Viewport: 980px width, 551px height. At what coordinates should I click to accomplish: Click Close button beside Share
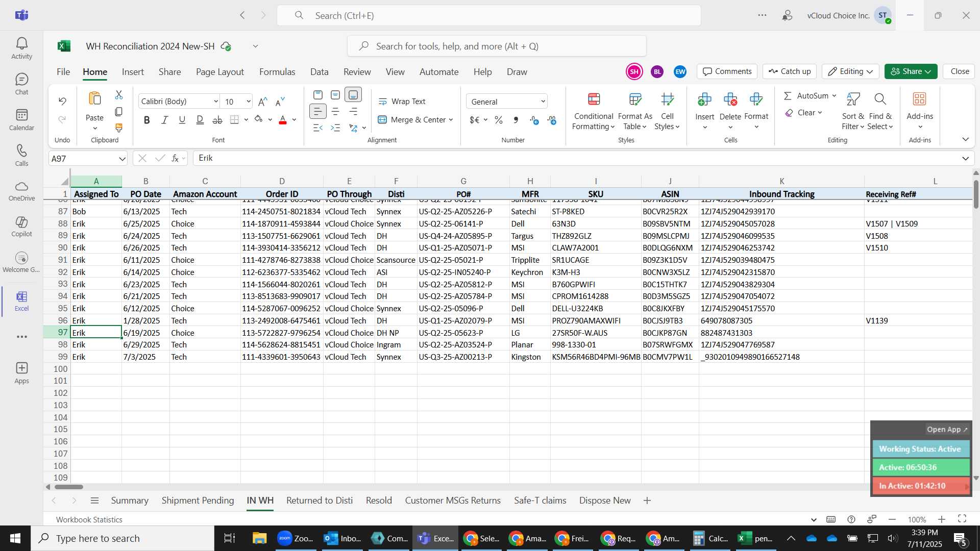[x=960, y=71]
